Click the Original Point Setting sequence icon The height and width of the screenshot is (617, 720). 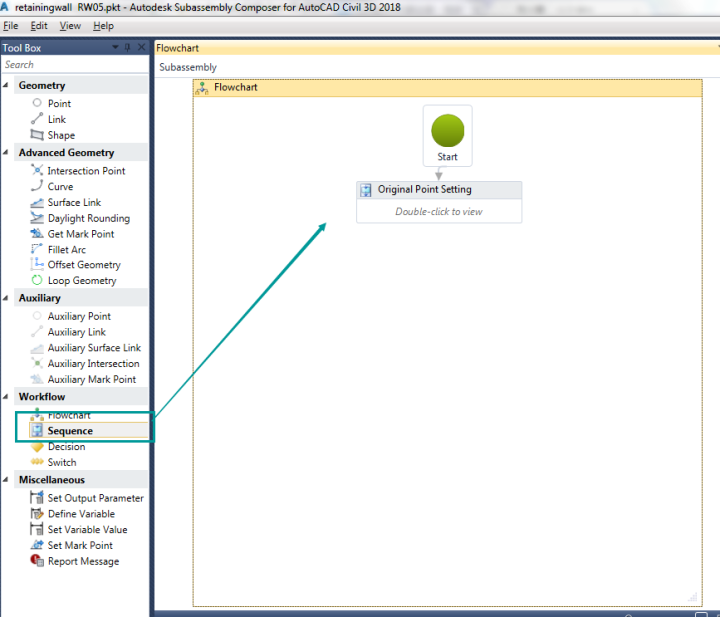(x=366, y=190)
